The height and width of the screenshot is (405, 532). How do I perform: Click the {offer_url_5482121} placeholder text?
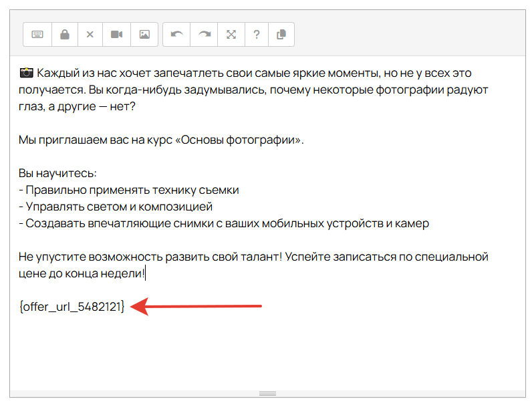pyautogui.click(x=72, y=307)
